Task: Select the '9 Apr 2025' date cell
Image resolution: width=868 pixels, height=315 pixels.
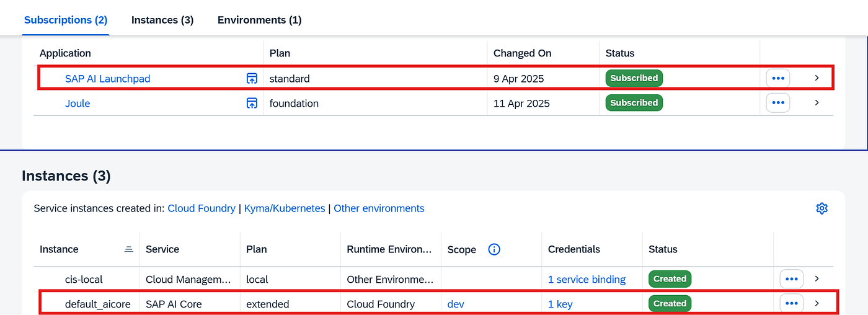Action: (x=519, y=79)
